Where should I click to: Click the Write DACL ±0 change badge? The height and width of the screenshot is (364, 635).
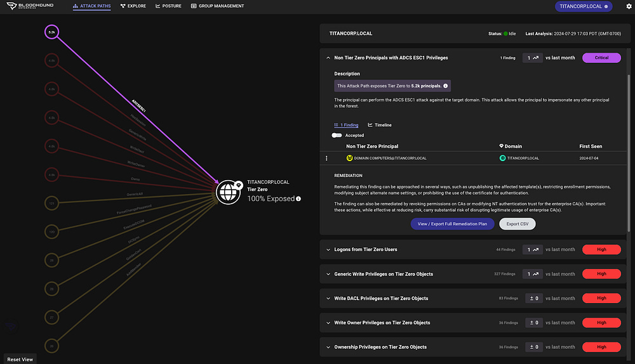534,299
